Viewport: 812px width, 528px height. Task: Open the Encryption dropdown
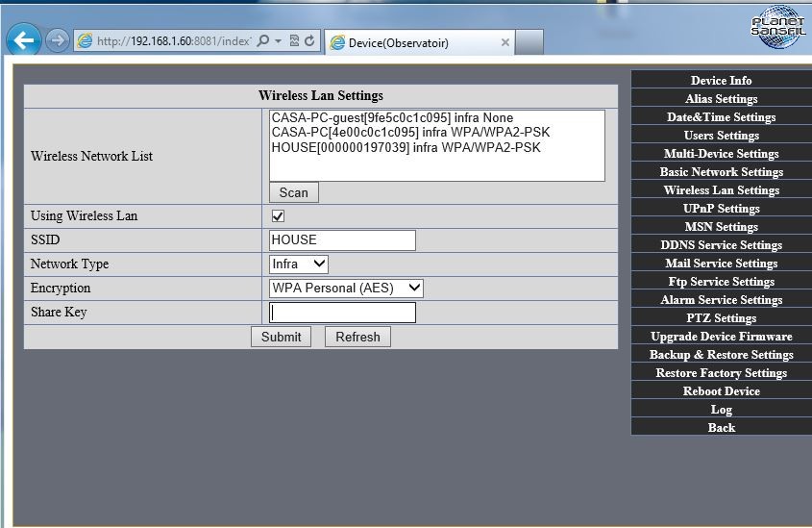pos(346,289)
